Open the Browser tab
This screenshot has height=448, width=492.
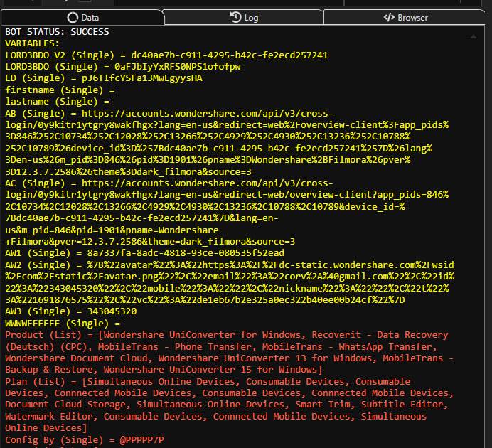click(x=405, y=17)
